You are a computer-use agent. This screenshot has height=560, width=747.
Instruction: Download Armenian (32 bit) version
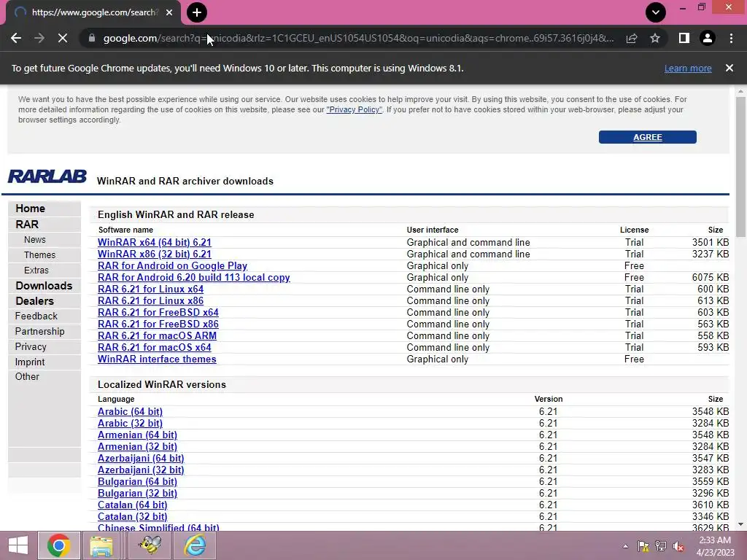[x=137, y=447]
